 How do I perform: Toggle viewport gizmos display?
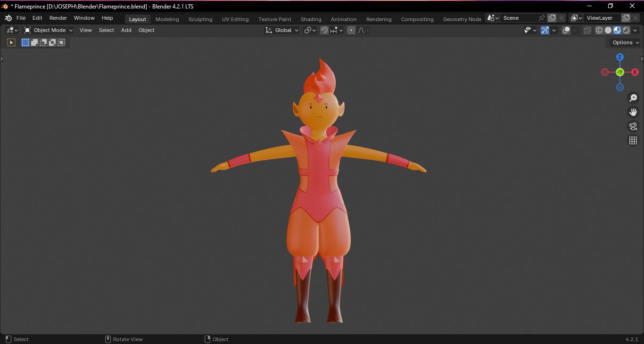point(545,30)
